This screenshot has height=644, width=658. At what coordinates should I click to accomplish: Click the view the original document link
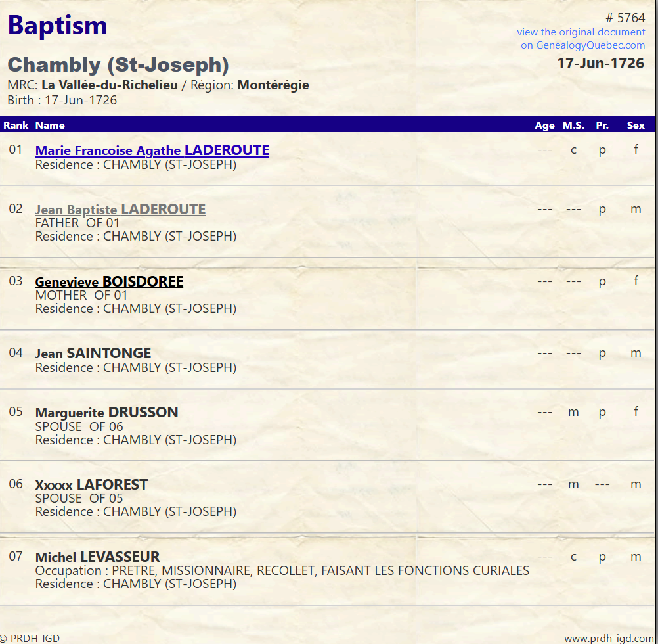click(x=581, y=32)
